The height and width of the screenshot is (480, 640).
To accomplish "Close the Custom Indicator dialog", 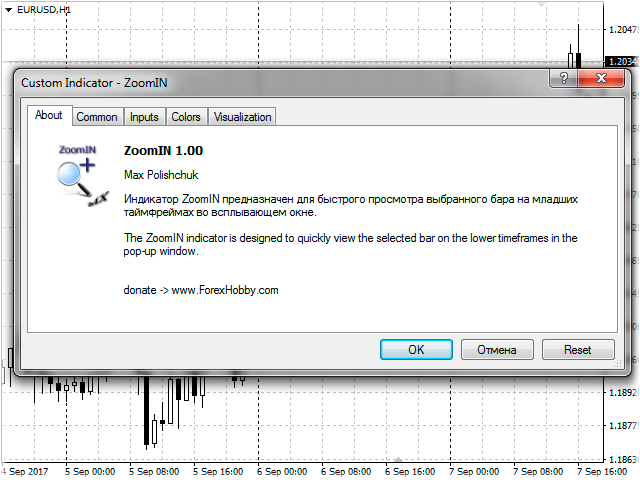I will (x=603, y=80).
